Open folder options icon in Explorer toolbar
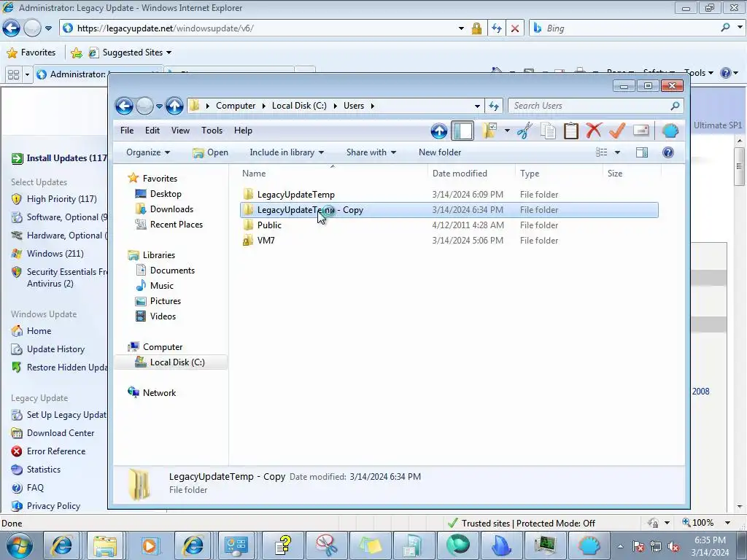 tap(489, 130)
